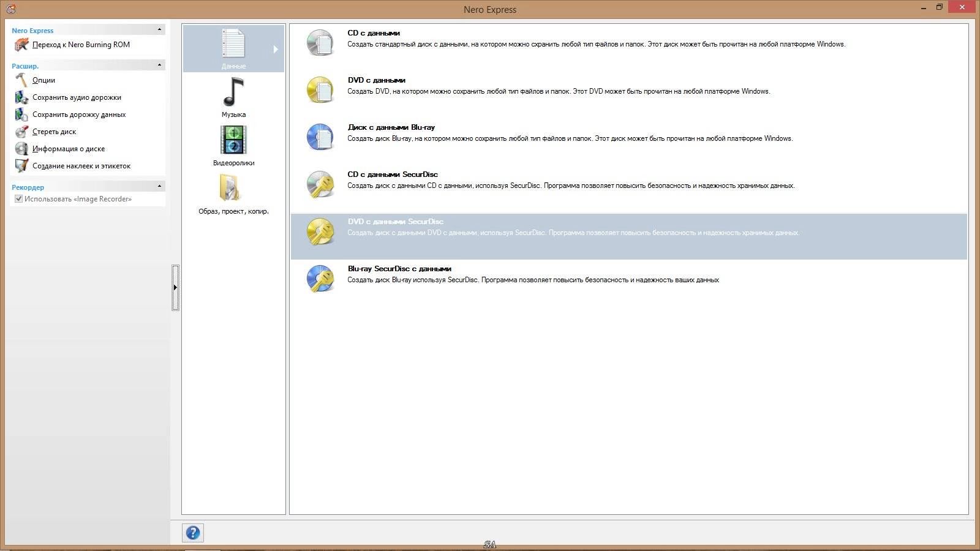The width and height of the screenshot is (980, 551).
Task: Choose Blu-ray SecurDisc с данными title
Action: (x=399, y=269)
